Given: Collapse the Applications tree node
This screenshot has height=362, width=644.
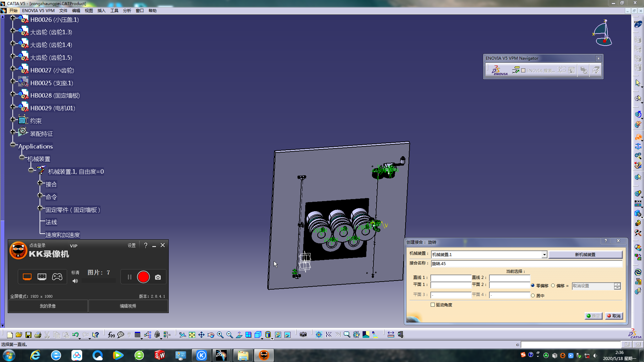Looking at the screenshot, I should (13, 145).
